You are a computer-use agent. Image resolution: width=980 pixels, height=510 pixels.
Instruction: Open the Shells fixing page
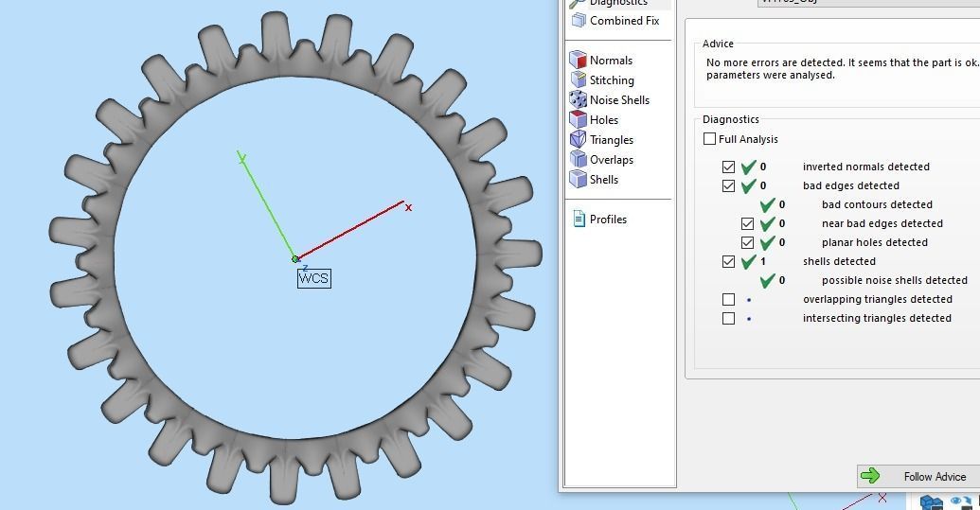coord(595,179)
